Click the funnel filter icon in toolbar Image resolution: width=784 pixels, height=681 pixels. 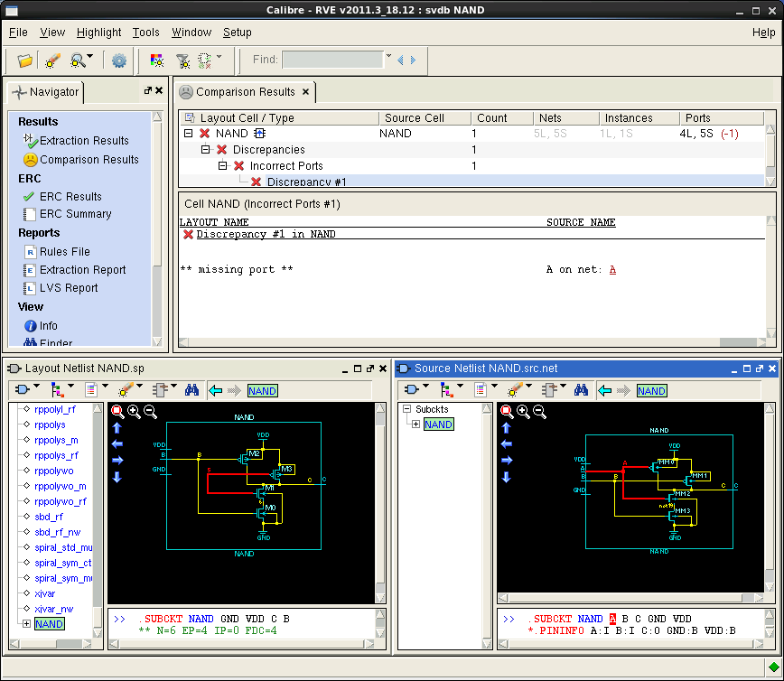(x=183, y=61)
